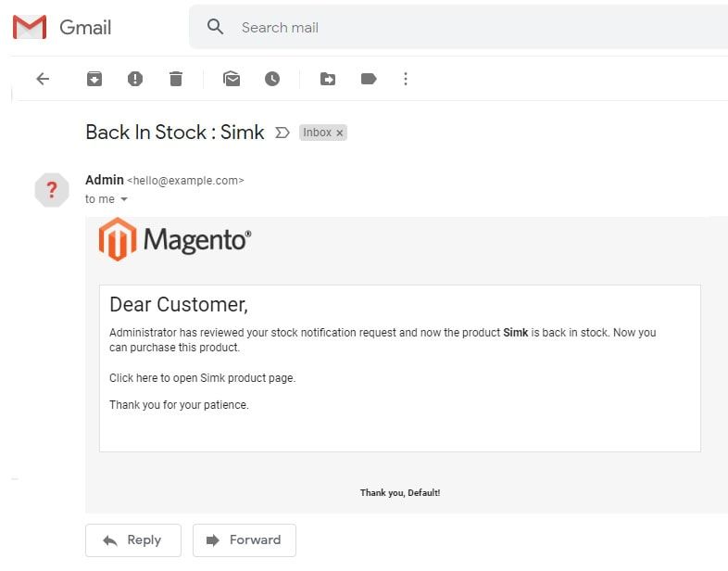This screenshot has height=571, width=728.
Task: Open the three-dot More options menu
Action: [405, 79]
